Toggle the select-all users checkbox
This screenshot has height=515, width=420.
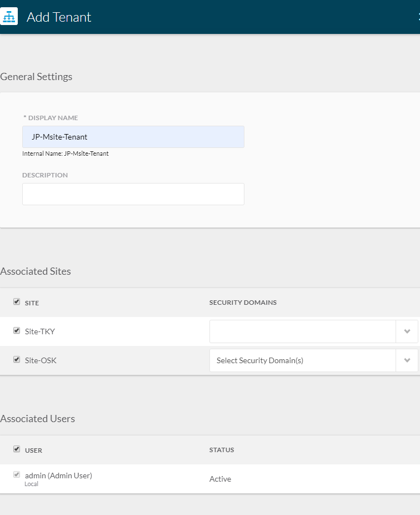click(17, 449)
